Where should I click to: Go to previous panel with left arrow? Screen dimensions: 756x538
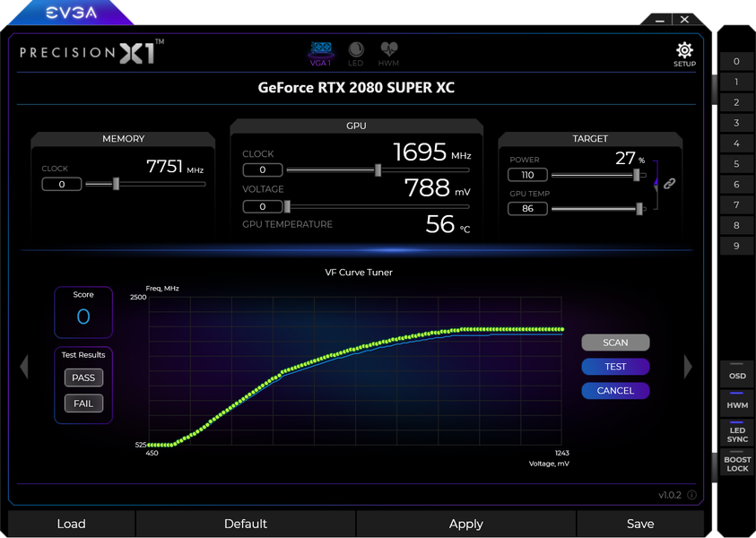24,367
